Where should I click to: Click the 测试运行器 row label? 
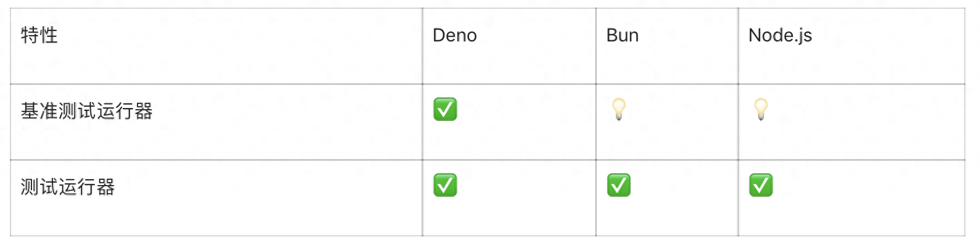coord(68,187)
